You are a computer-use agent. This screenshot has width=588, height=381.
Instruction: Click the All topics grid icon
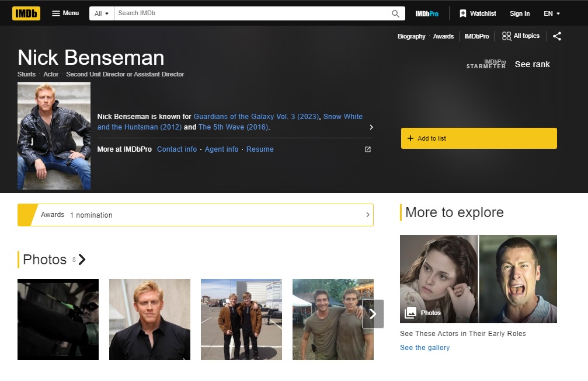[506, 36]
